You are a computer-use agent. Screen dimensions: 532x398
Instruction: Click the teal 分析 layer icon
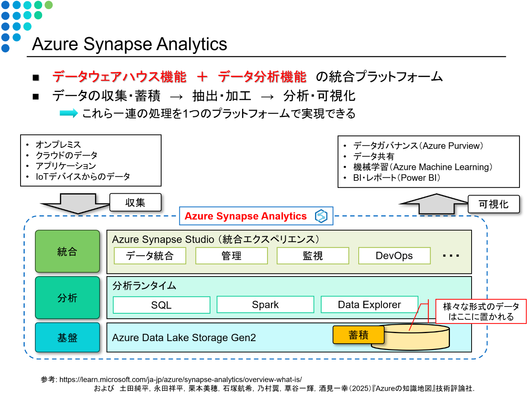point(67,298)
